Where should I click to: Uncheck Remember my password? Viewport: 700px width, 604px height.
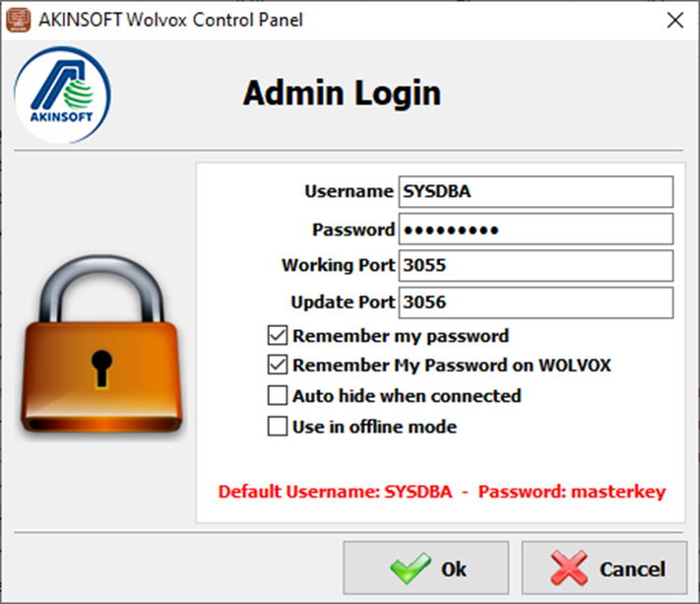pyautogui.click(x=278, y=336)
